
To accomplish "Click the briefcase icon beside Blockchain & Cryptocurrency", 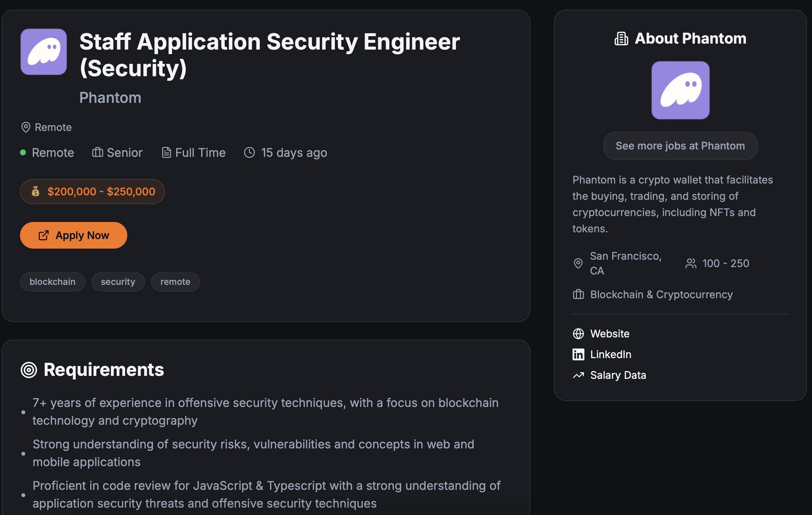I will [578, 294].
